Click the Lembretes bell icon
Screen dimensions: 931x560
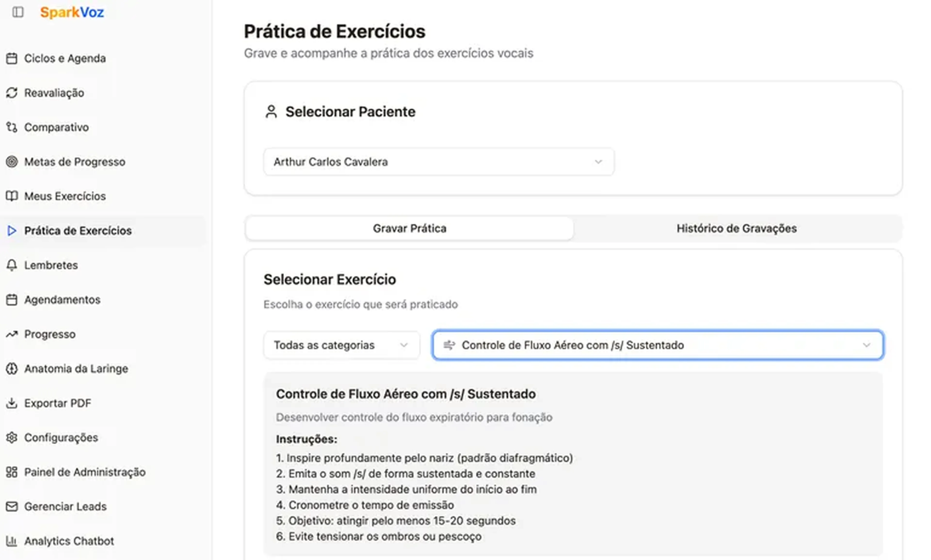click(12, 265)
